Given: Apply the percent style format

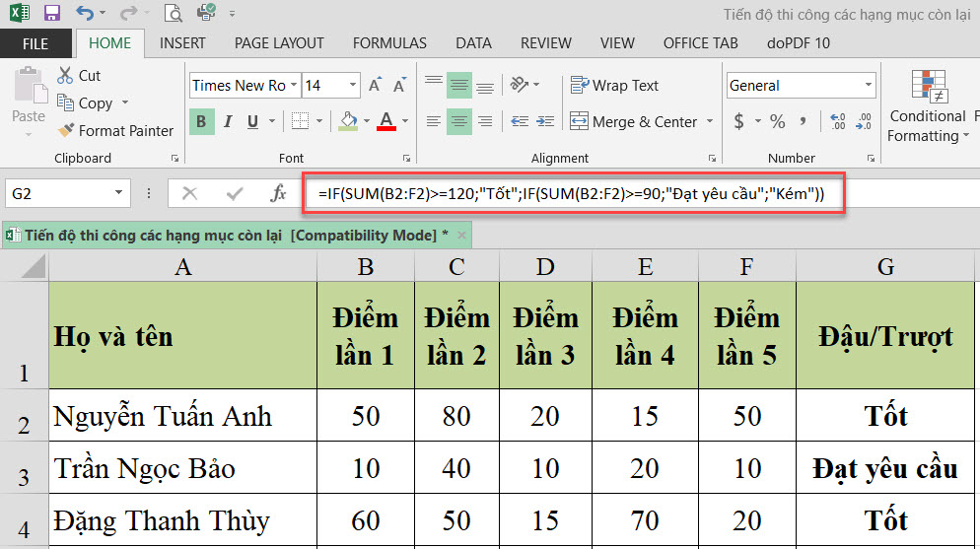Looking at the screenshot, I should pyautogui.click(x=778, y=122).
